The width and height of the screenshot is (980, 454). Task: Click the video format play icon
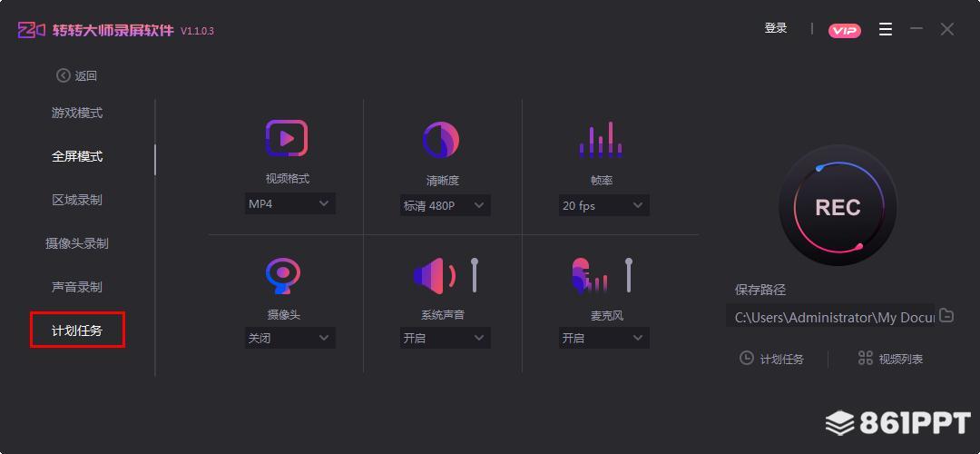(x=287, y=139)
